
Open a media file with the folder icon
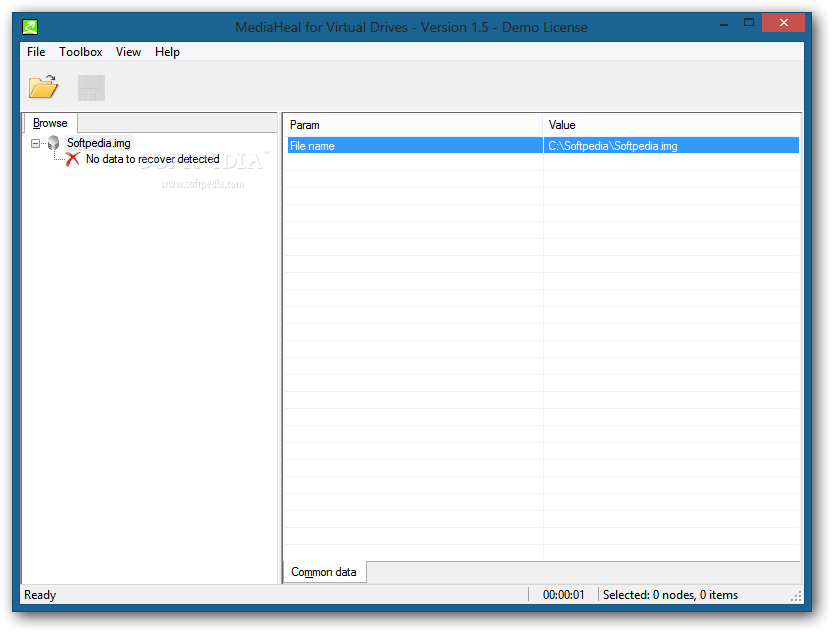(x=44, y=87)
